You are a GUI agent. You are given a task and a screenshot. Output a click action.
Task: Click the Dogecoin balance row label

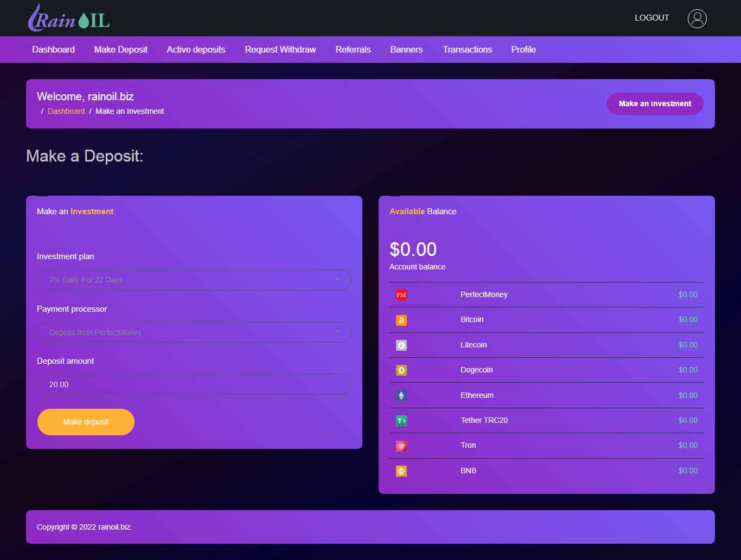[x=477, y=370]
